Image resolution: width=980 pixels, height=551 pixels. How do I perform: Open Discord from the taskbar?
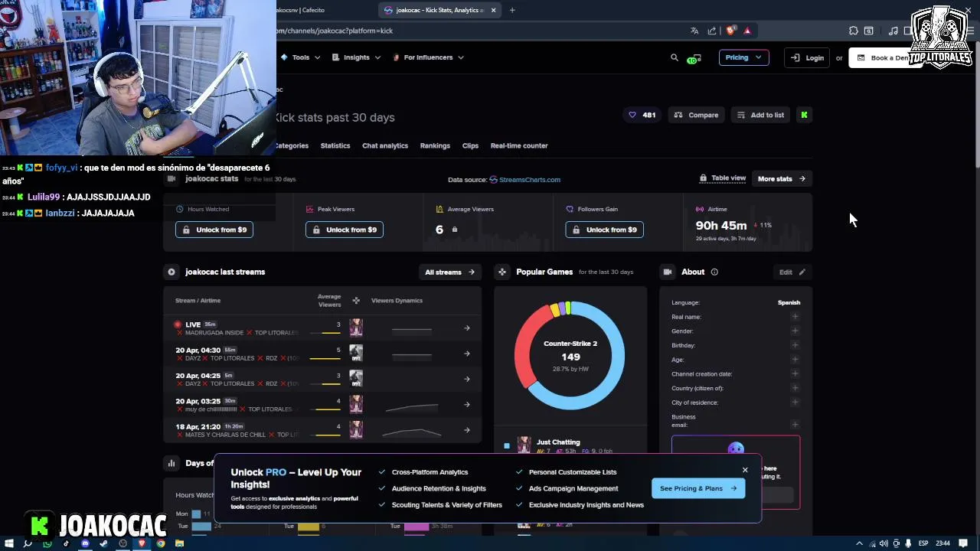(85, 543)
